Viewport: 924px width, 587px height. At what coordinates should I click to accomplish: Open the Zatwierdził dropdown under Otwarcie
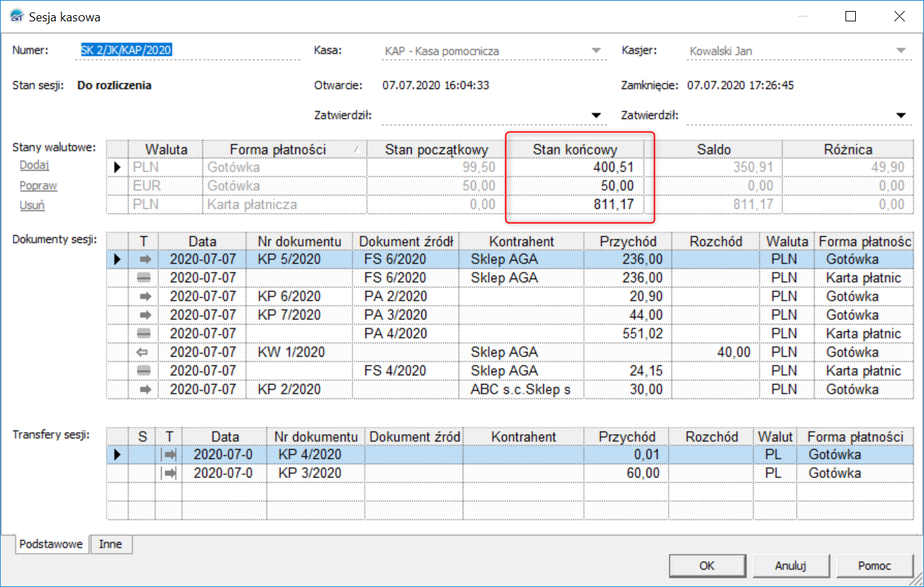coord(596,116)
